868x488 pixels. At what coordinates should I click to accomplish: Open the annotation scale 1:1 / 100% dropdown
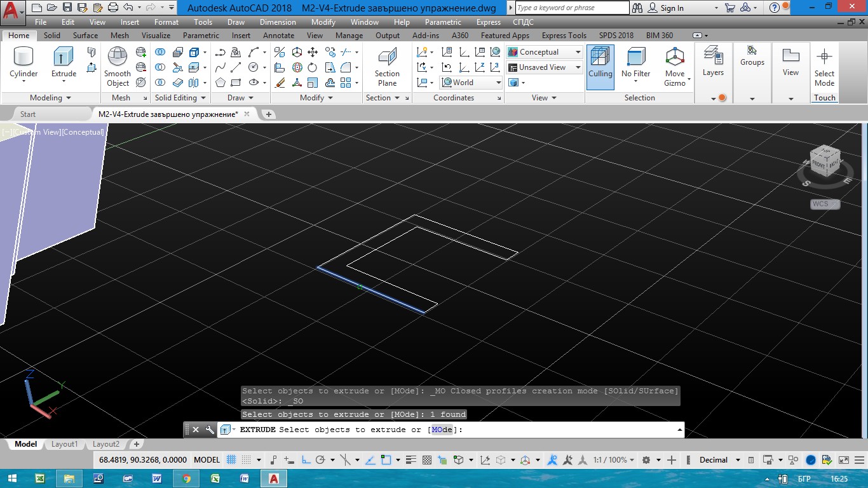[613, 460]
